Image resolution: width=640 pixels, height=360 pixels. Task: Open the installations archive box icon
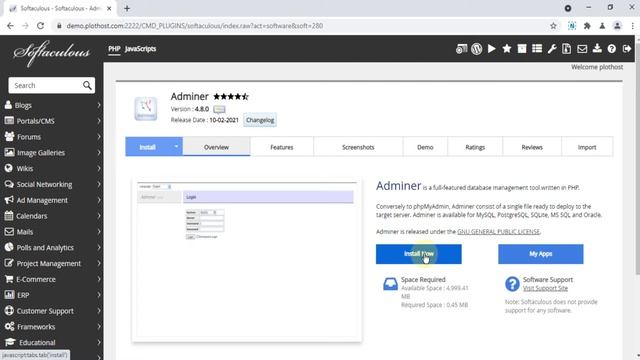522,49
